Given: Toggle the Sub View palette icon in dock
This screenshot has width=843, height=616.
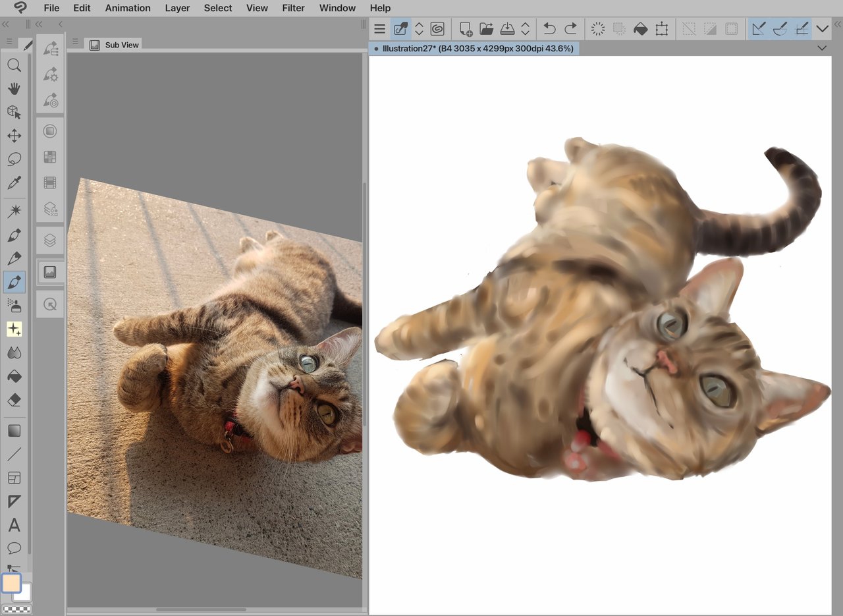Looking at the screenshot, I should click(x=50, y=272).
